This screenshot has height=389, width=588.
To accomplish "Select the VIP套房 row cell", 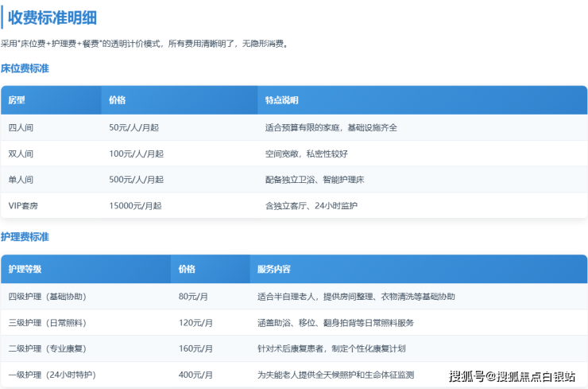I will coord(22,206).
